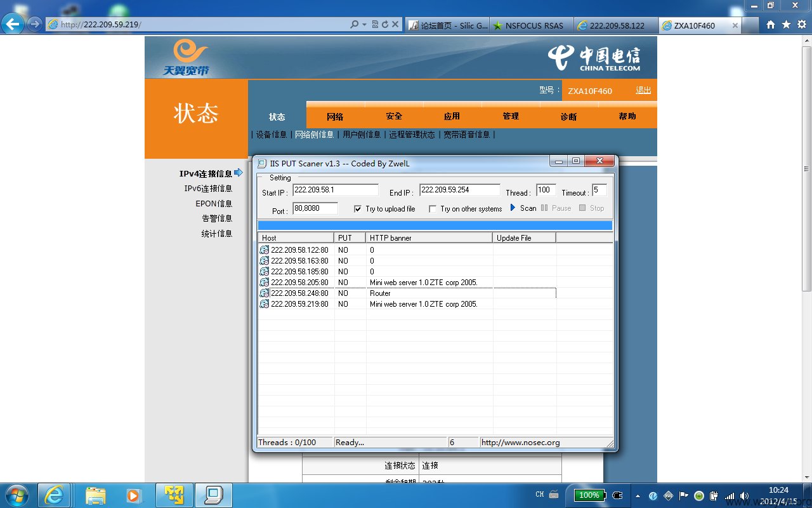Screen dimensions: 812x508
Task: Select 统计信息 in the sidebar
Action: point(217,234)
